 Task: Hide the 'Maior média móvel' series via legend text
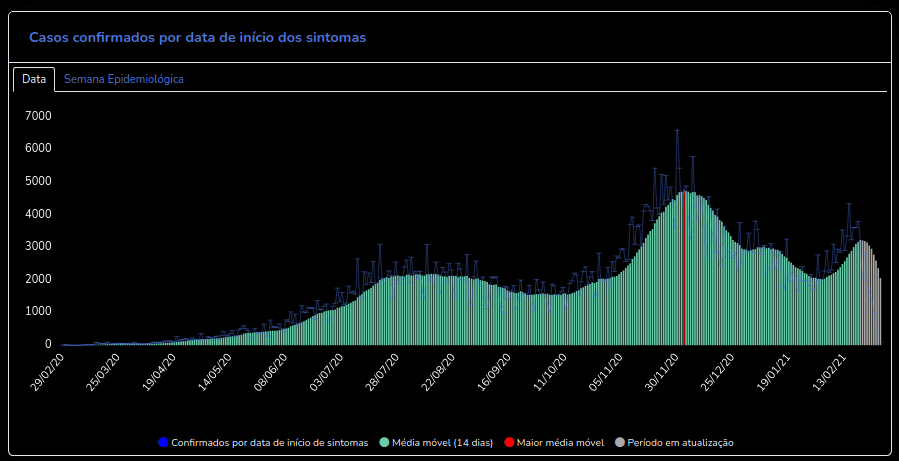click(560, 442)
